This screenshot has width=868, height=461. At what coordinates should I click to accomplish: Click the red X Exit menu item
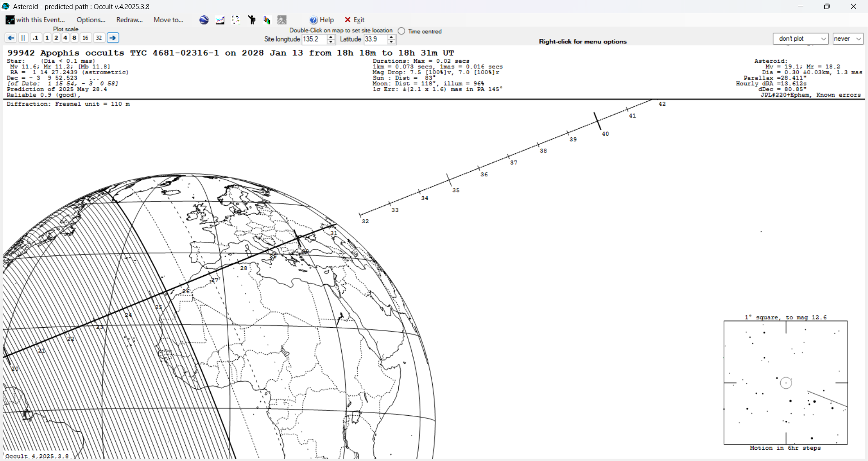coord(354,20)
